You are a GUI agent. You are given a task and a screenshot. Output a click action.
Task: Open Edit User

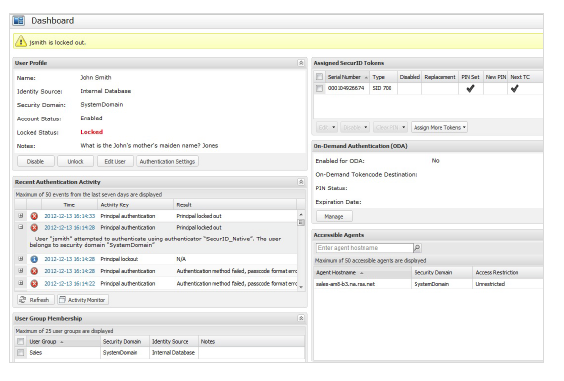[x=115, y=162]
